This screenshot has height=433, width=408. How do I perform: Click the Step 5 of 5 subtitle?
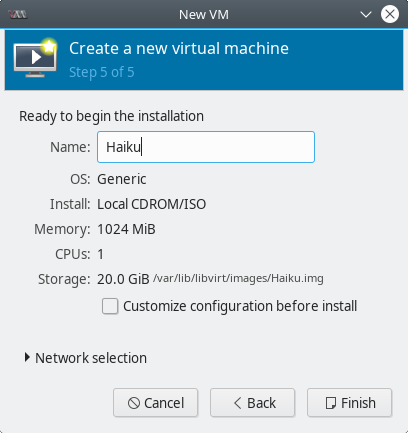(x=102, y=72)
